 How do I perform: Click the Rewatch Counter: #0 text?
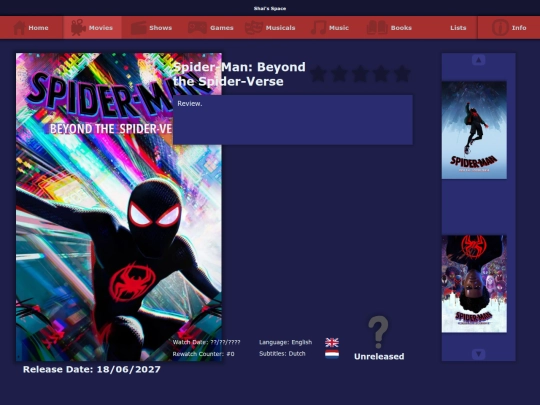click(x=204, y=354)
